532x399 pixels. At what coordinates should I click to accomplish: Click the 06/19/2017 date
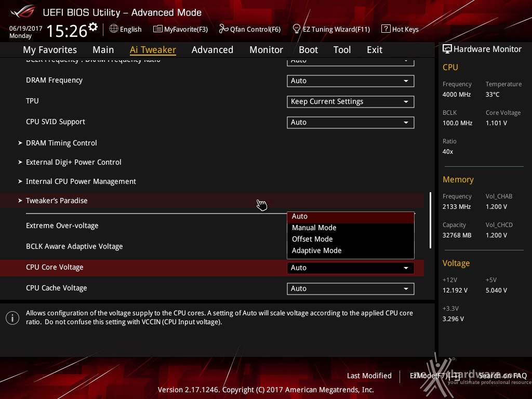pos(26,29)
